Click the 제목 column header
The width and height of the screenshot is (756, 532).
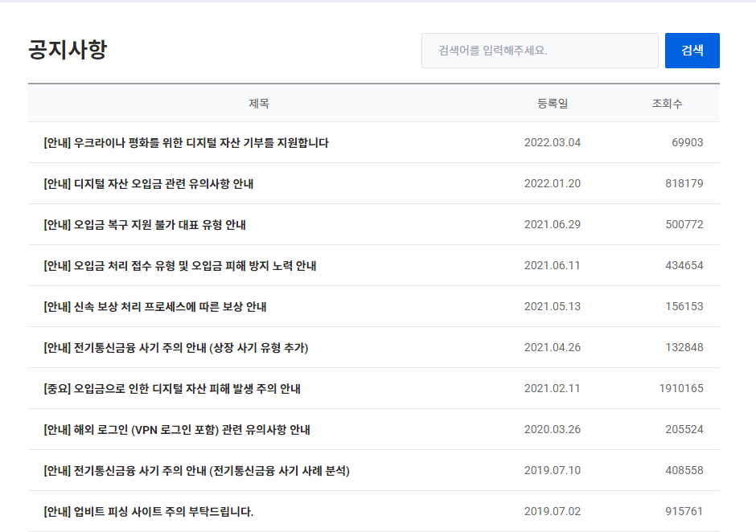point(259,104)
